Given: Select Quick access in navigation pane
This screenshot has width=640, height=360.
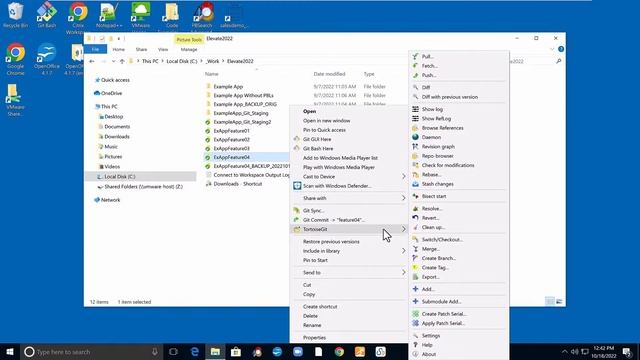Looking at the screenshot, I should coord(115,80).
